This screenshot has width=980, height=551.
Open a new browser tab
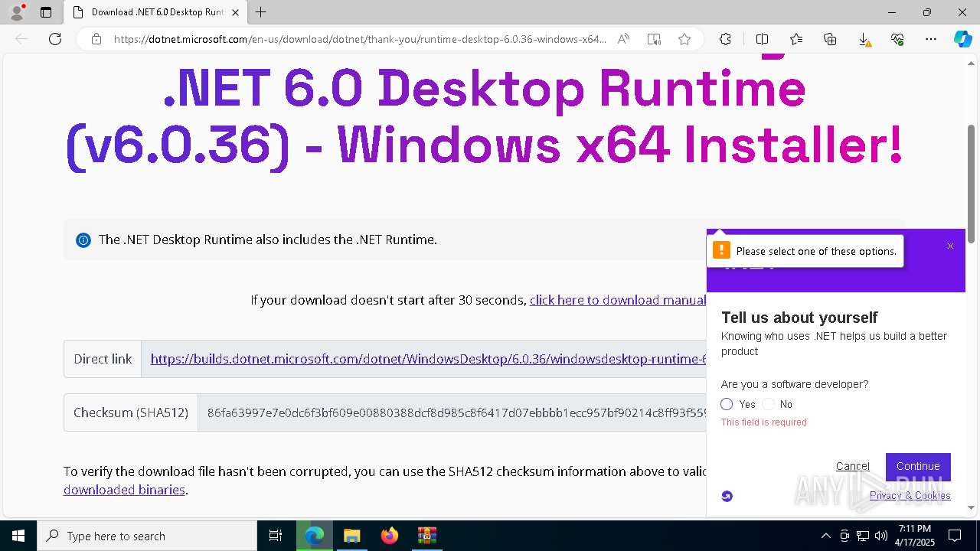(261, 12)
